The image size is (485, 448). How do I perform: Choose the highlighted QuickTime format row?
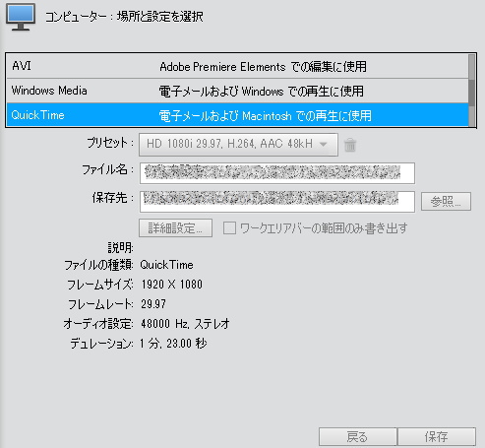tap(237, 115)
